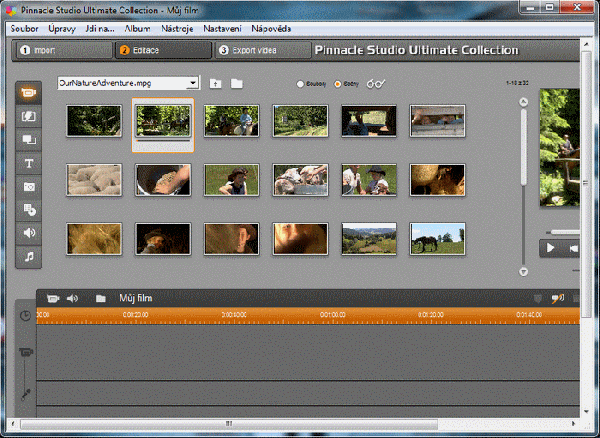Image resolution: width=600 pixels, height=438 pixels.
Task: Select the man with child in hat thumbnail
Action: [x=369, y=180]
